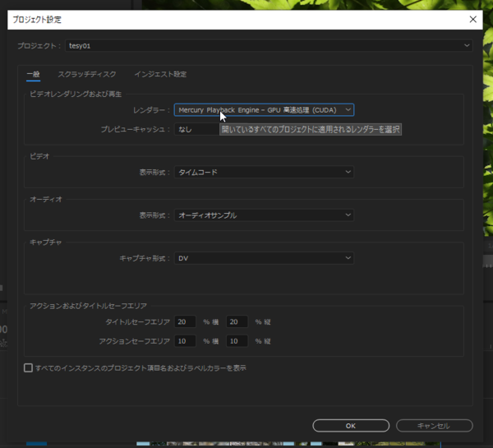Open the レンダラー Mercury Playback Engine dropdown
The width and height of the screenshot is (493, 448).
pyautogui.click(x=264, y=110)
